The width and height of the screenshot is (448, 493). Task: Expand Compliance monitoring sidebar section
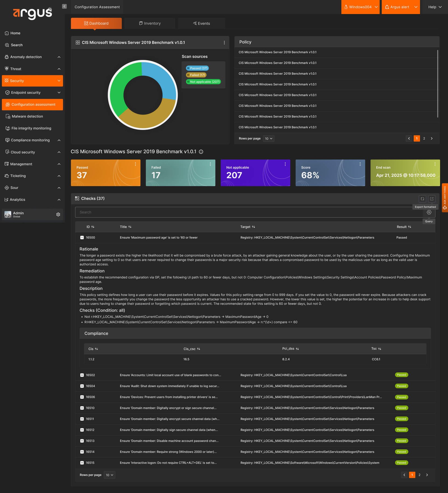[x=32, y=140]
